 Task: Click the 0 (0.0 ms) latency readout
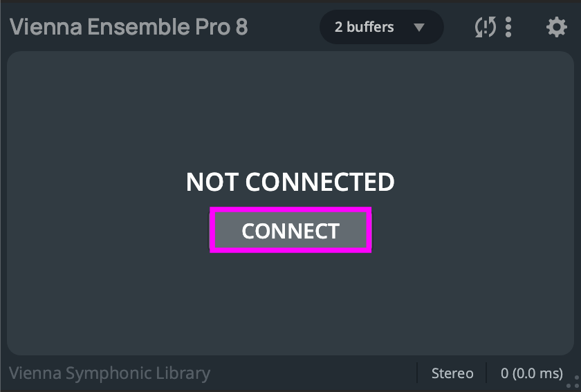[531, 373]
